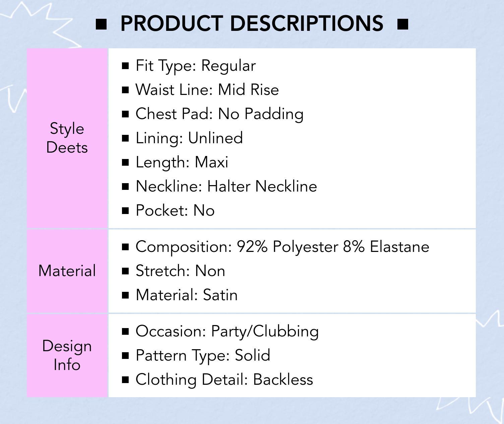The image size is (504, 424).
Task: Click the 92% Polyester 8% Elastane text
Action: click(x=333, y=247)
